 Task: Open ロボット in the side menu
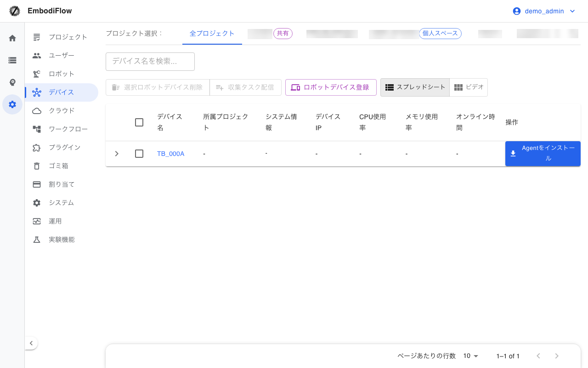point(62,74)
